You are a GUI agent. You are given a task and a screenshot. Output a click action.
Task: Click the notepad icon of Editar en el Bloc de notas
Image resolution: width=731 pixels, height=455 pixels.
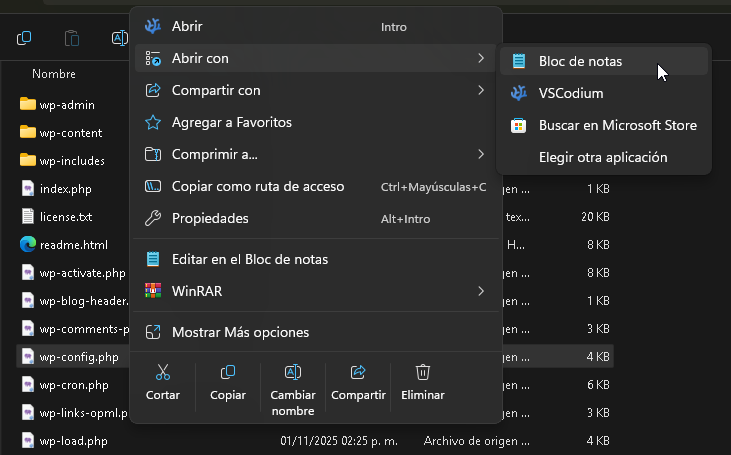[153, 259]
